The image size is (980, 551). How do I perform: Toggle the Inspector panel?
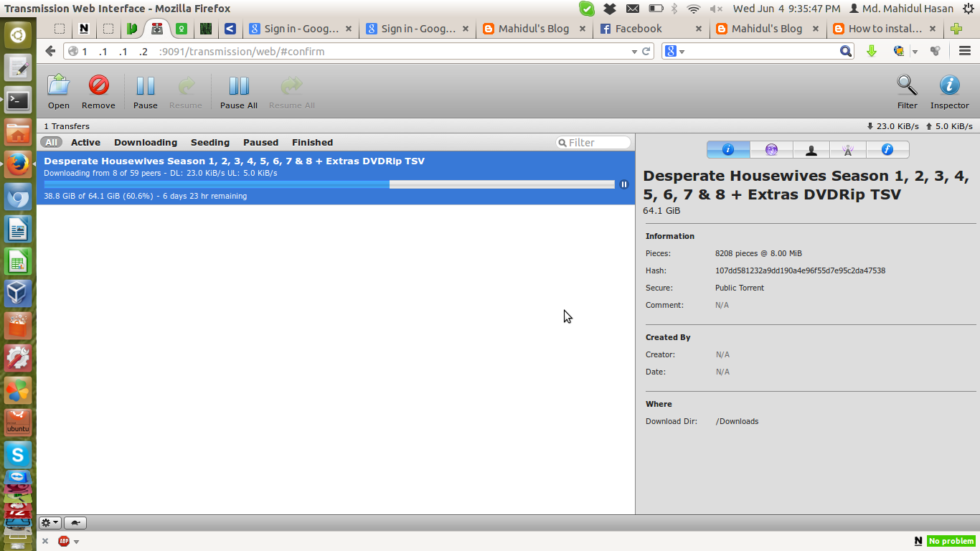(x=948, y=91)
